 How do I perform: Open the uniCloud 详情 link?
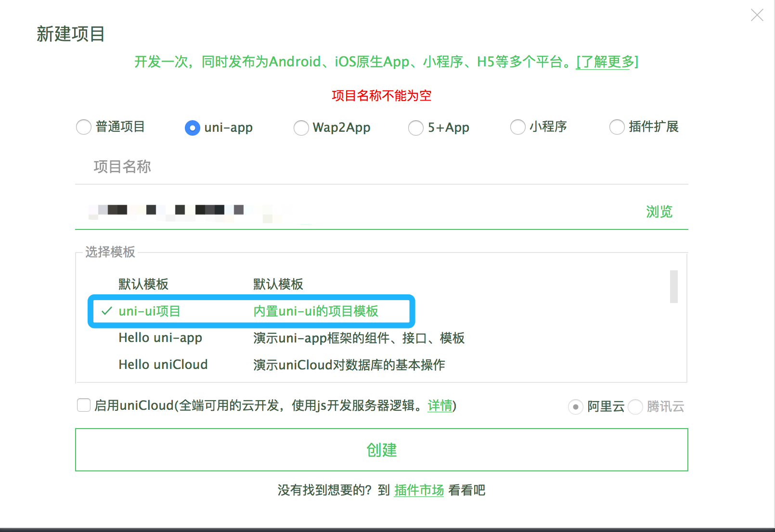point(440,405)
